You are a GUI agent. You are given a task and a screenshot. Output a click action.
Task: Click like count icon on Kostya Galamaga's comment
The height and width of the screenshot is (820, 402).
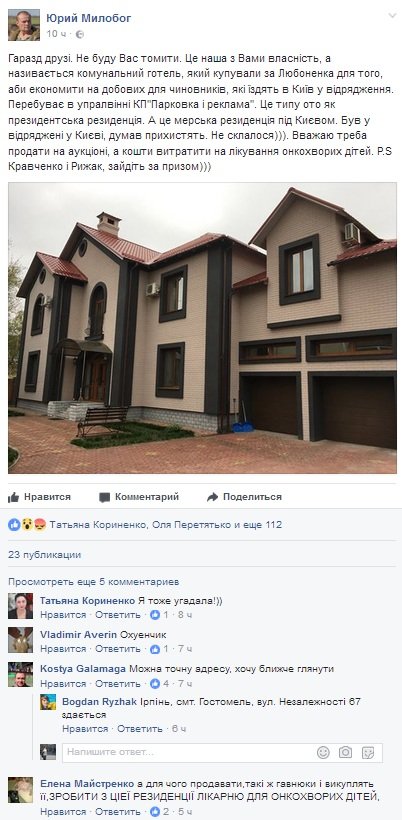[x=155, y=684]
